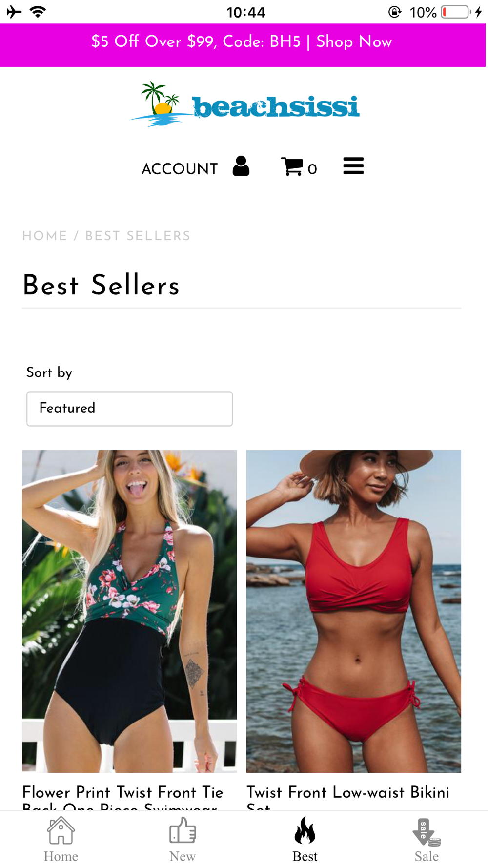
Task: Tap the New thumbs-up icon
Action: pos(183,830)
